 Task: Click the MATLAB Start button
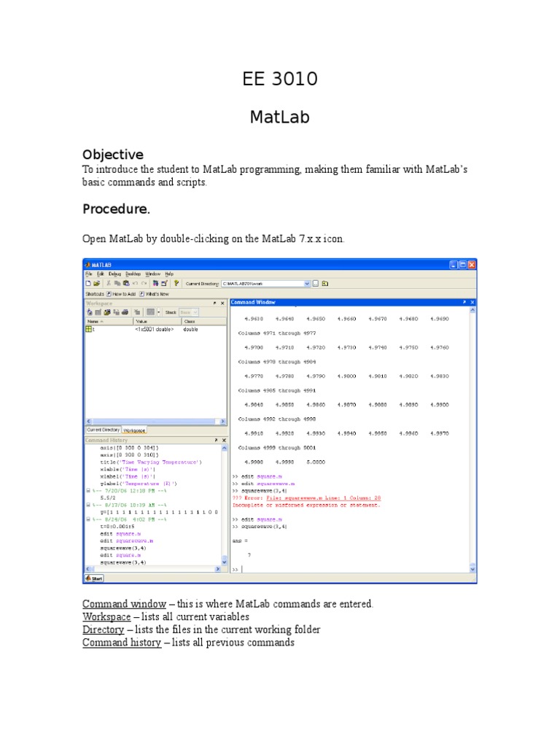[x=94, y=578]
